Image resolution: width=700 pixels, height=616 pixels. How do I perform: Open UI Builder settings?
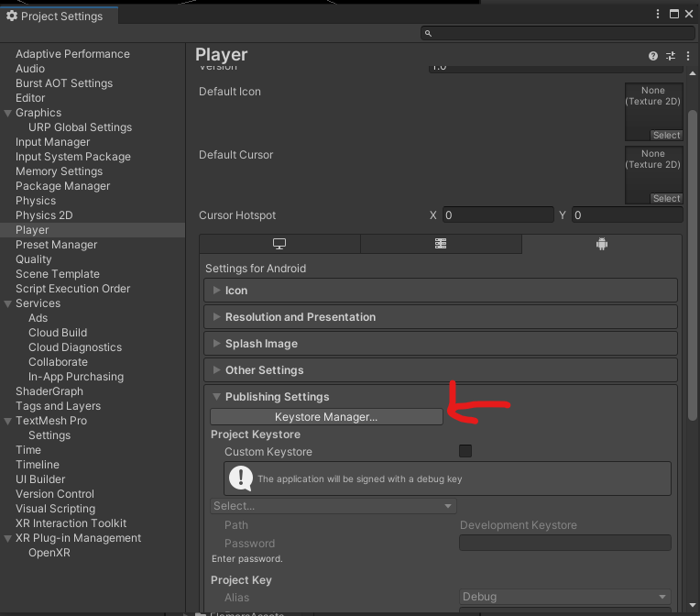(x=40, y=479)
